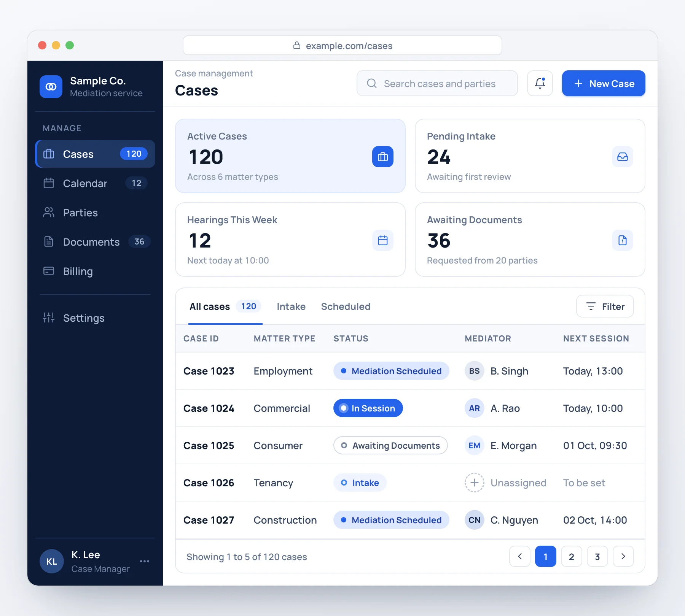Click the calendar icon in Hearings This Week card

click(x=382, y=240)
